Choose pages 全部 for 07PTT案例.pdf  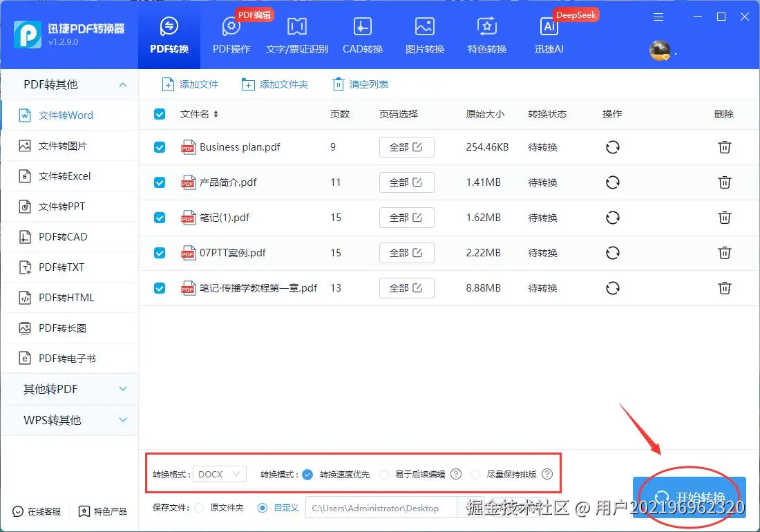(x=407, y=253)
